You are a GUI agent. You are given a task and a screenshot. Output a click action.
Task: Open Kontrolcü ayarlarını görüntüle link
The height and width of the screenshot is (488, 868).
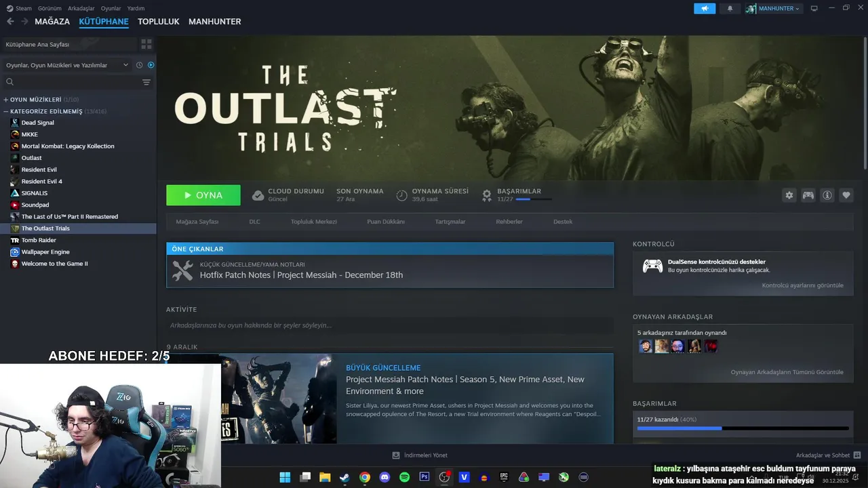(803, 285)
